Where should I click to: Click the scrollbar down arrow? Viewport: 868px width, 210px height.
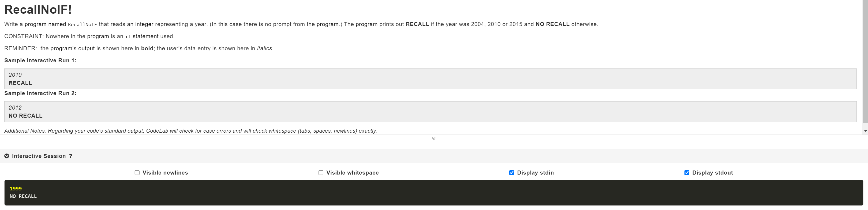click(x=865, y=131)
